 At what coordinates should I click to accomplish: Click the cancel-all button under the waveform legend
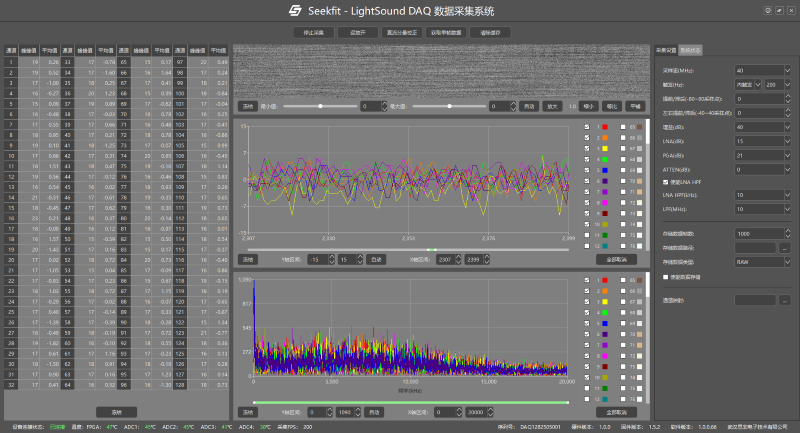(616, 260)
